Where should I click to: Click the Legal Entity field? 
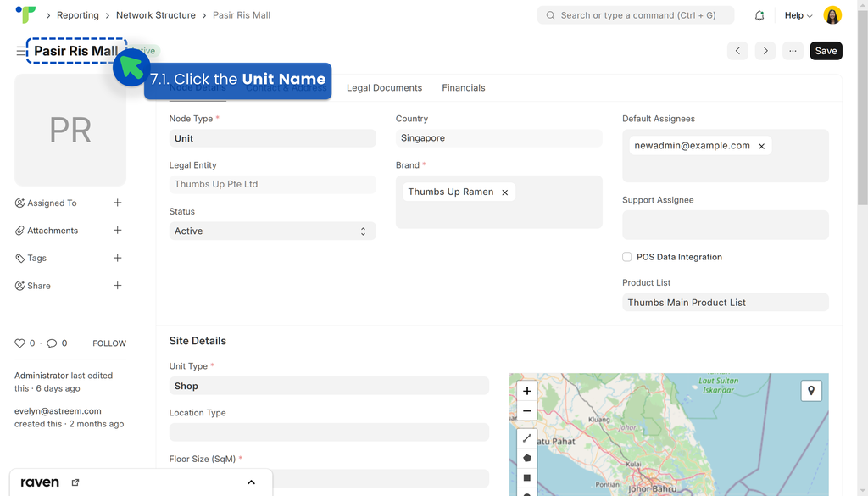[x=272, y=184]
